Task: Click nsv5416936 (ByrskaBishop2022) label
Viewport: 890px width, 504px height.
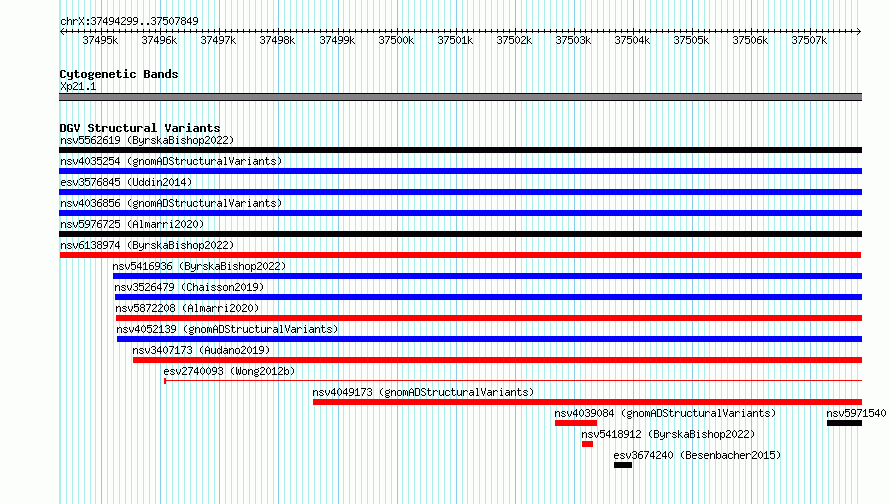Action: coord(199,266)
